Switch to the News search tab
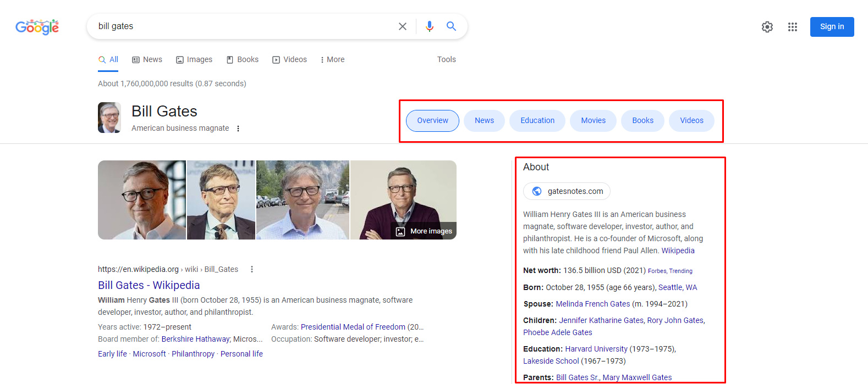Screen dimensions: 868x384 (147, 59)
